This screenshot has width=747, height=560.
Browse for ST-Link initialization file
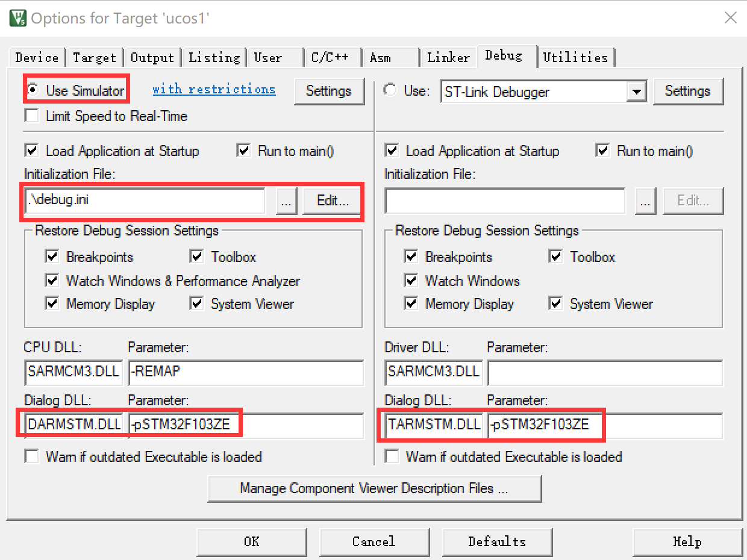[645, 201]
